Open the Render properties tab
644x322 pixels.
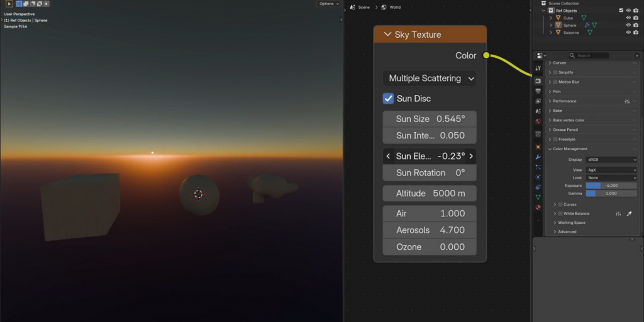click(x=538, y=81)
